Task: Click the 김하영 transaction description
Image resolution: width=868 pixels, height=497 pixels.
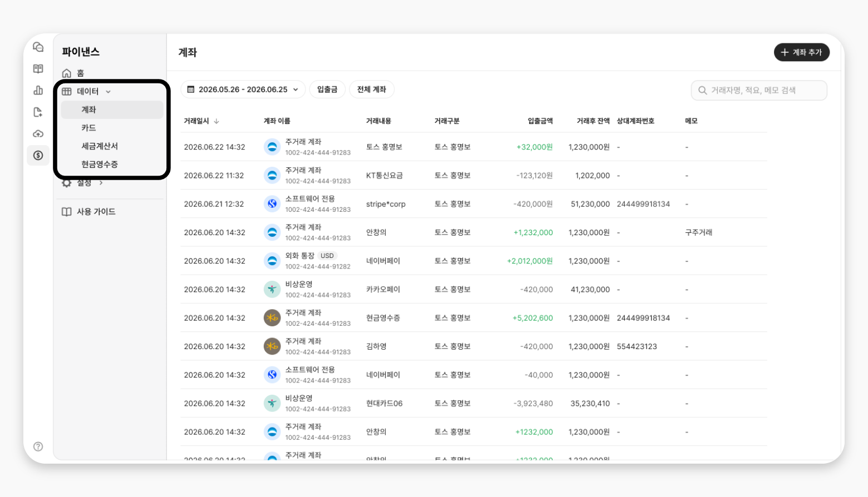Action: 376,346
